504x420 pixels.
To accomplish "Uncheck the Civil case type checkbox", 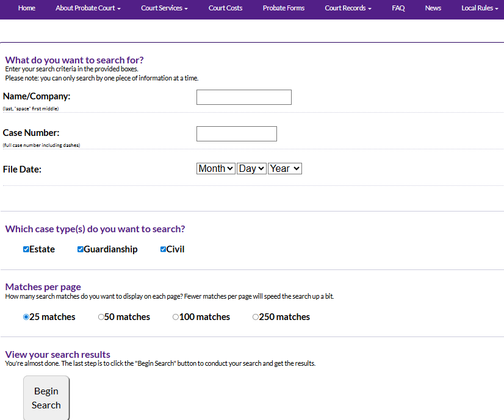I will coord(163,249).
